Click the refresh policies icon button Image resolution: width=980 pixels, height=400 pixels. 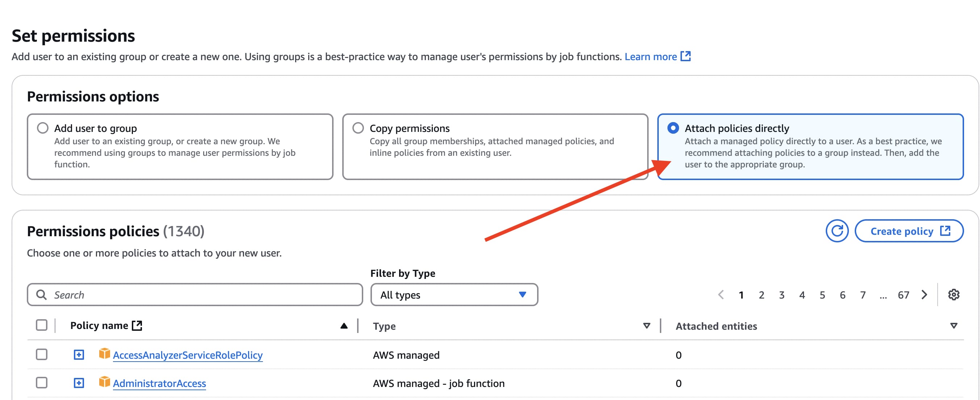coord(837,231)
